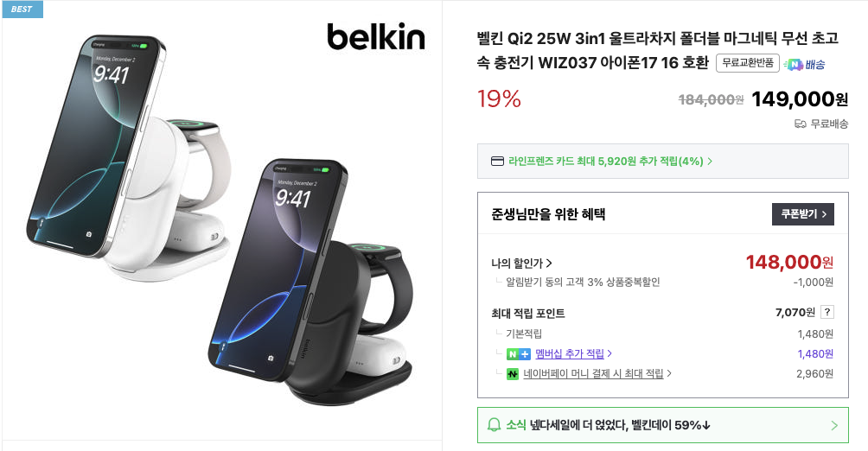
Task: Click the blue BEST badge
Action: 22,10
